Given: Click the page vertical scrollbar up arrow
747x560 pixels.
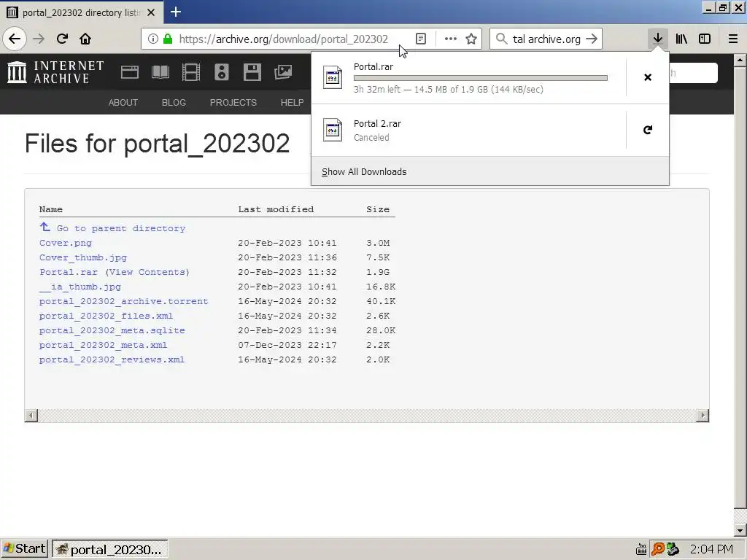Looking at the screenshot, I should click(x=740, y=60).
